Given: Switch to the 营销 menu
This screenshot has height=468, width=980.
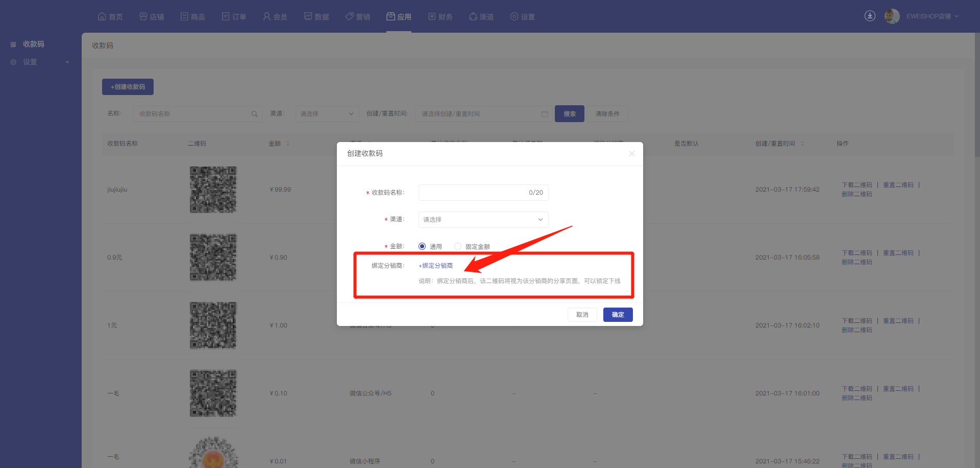Looking at the screenshot, I should [357, 17].
